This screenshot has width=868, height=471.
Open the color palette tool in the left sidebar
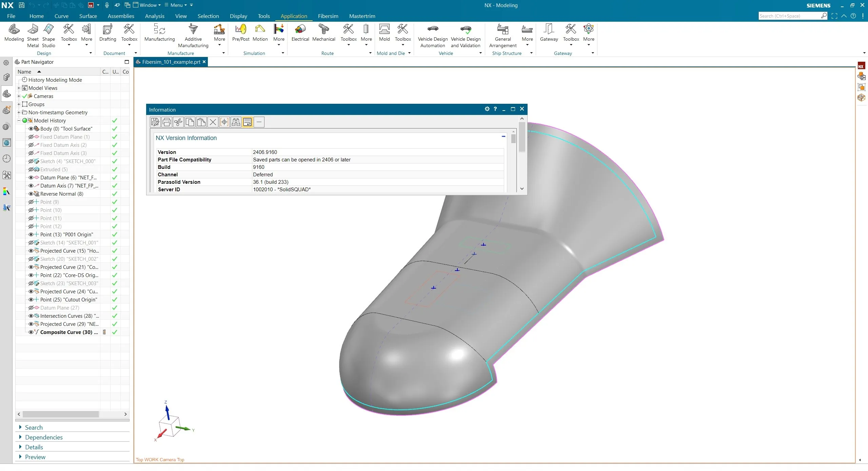coord(6,192)
